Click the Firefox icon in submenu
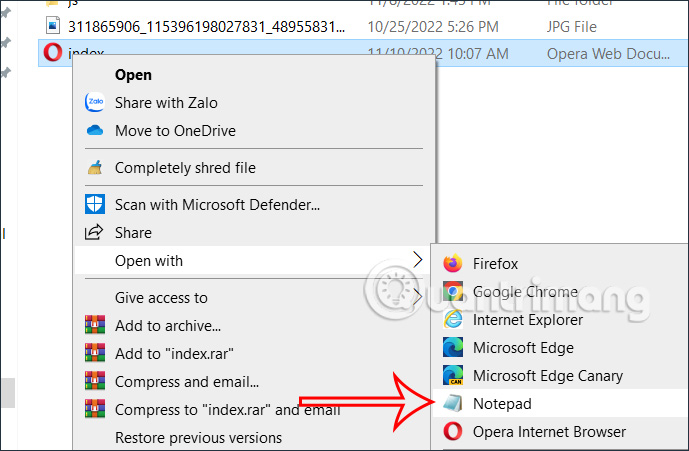The height and width of the screenshot is (451, 689). click(x=454, y=264)
